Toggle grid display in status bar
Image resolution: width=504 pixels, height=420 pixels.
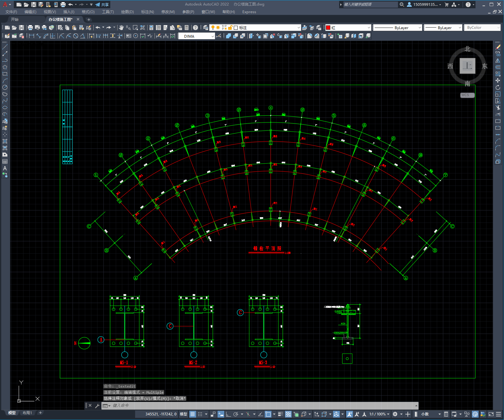pos(192,414)
